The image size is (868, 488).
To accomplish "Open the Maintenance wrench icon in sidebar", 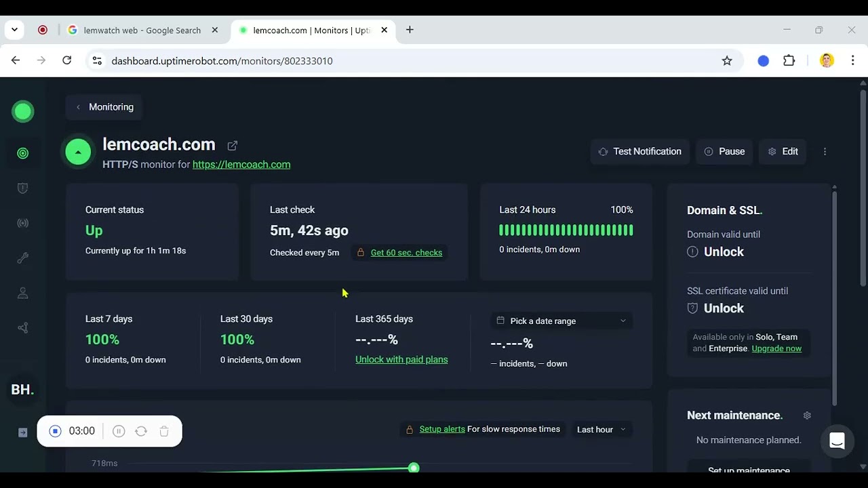I will [23, 258].
